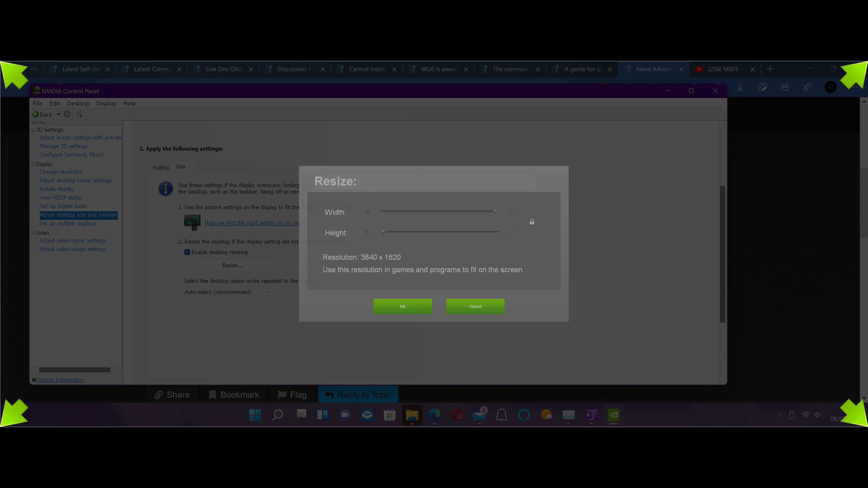This screenshot has height=488, width=868.
Task: Click the browser share icon
Action: click(x=785, y=87)
